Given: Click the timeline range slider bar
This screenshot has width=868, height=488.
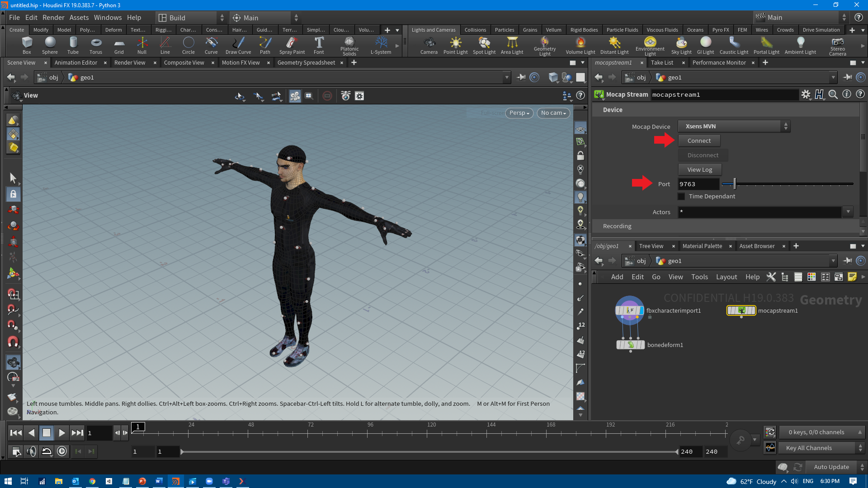Looking at the screenshot, I should tap(429, 451).
